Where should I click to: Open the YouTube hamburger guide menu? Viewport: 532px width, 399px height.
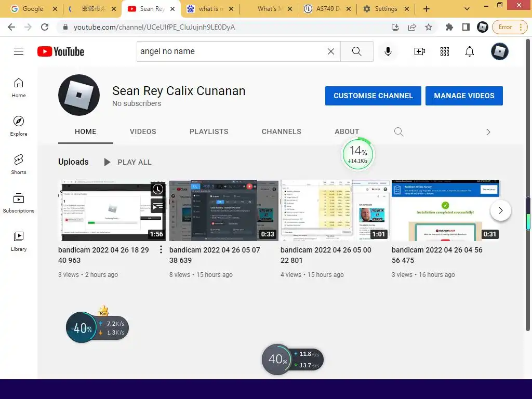tap(19, 51)
